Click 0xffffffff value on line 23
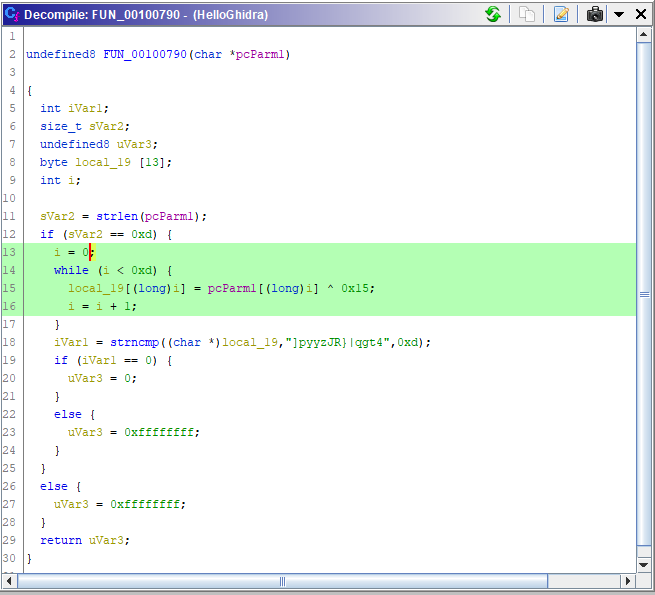This screenshot has height=595, width=655. (159, 432)
